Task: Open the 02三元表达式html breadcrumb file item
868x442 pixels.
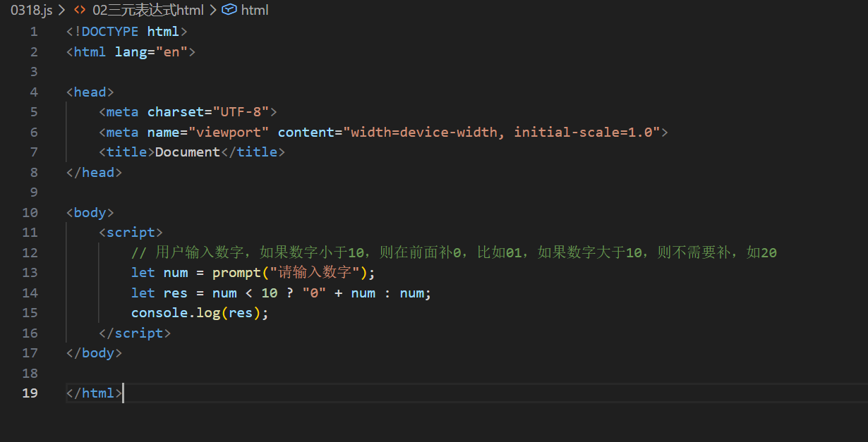Action: (148, 10)
